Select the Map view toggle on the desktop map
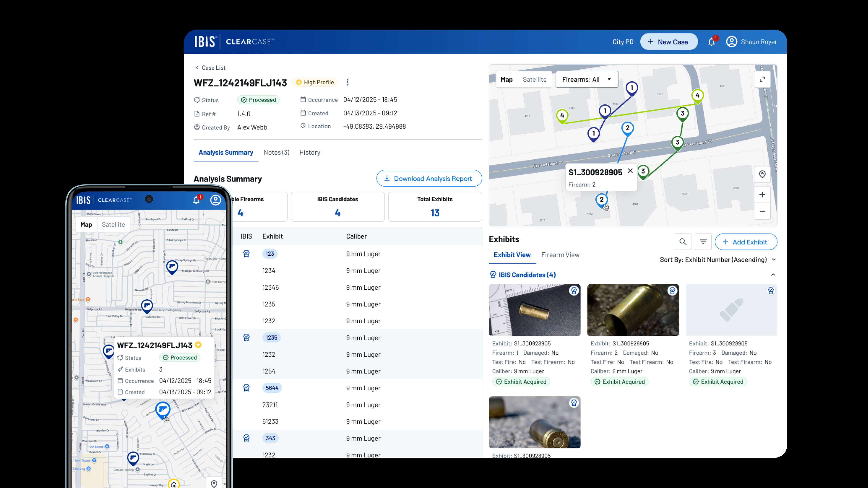The height and width of the screenshot is (488, 868). click(506, 80)
